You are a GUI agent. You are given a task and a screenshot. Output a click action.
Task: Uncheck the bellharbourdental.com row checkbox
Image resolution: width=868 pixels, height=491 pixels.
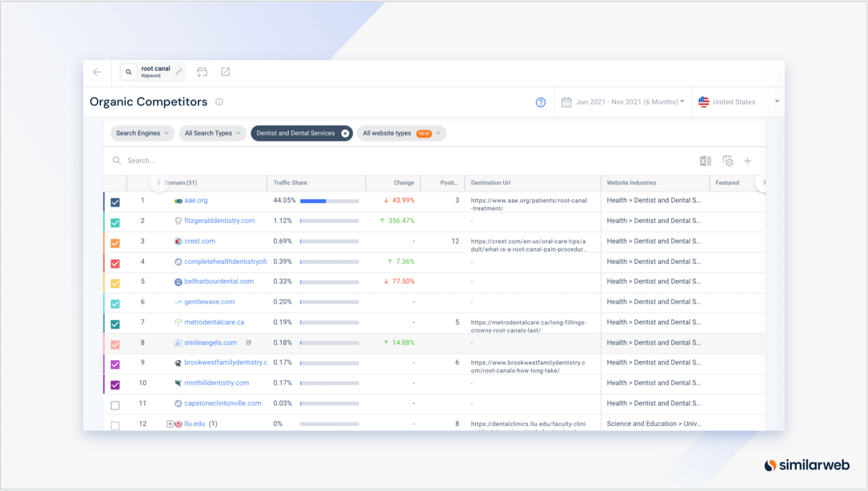click(115, 284)
